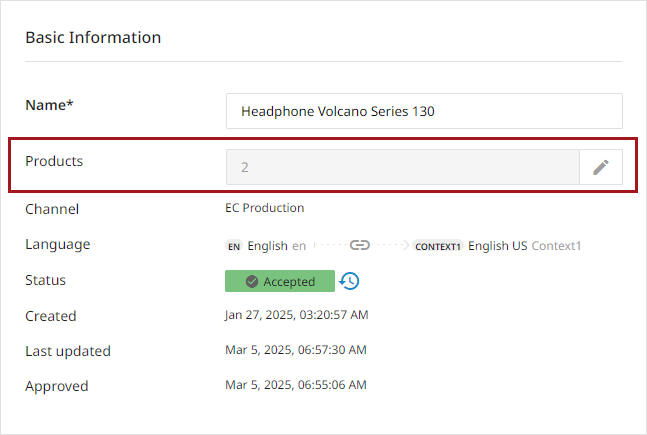Click the Approved timestamp 06:55:06 AM
The image size is (647, 435).
pyautogui.click(x=296, y=385)
